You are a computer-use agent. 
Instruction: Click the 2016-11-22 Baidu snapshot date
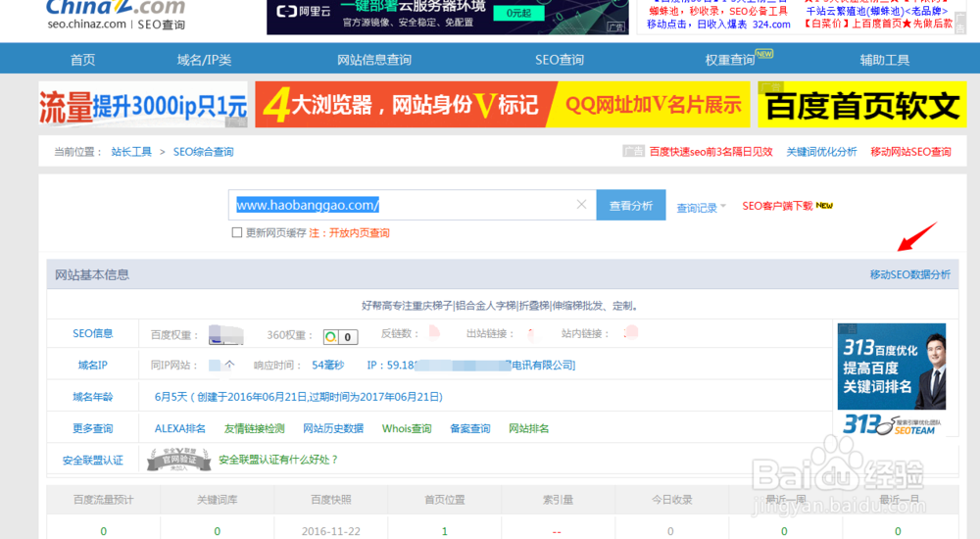click(x=330, y=531)
